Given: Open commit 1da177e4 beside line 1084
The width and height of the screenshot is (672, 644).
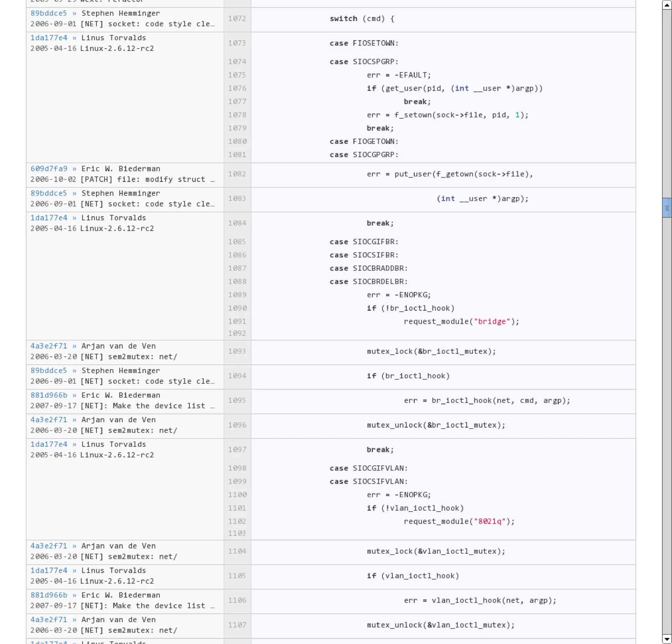Looking at the screenshot, I should click(x=49, y=217).
